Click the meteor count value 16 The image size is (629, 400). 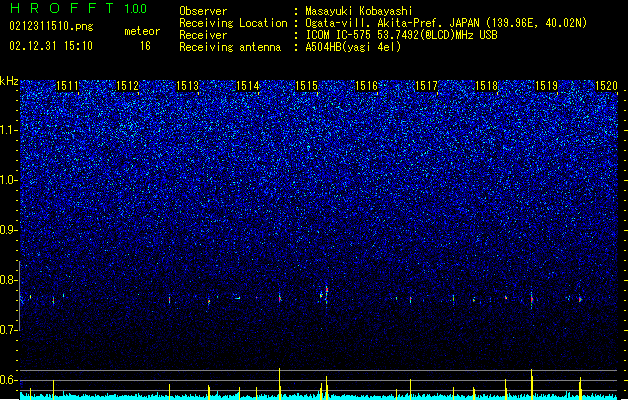(145, 46)
